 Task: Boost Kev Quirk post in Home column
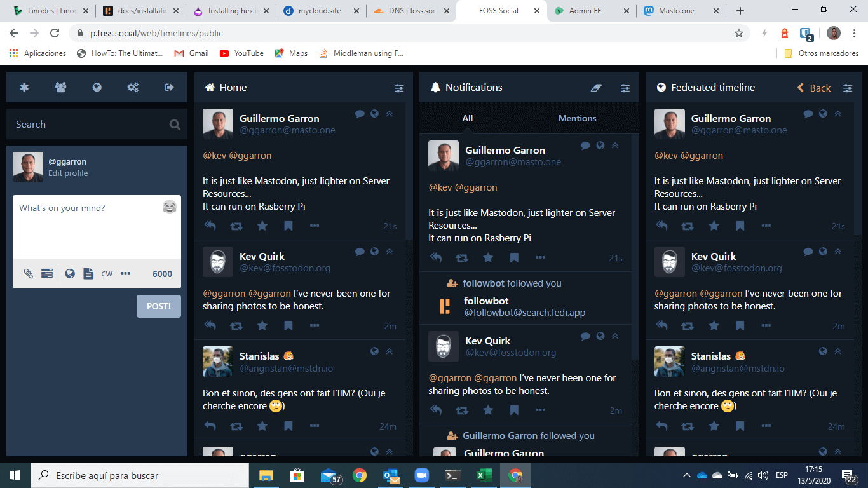click(x=236, y=325)
